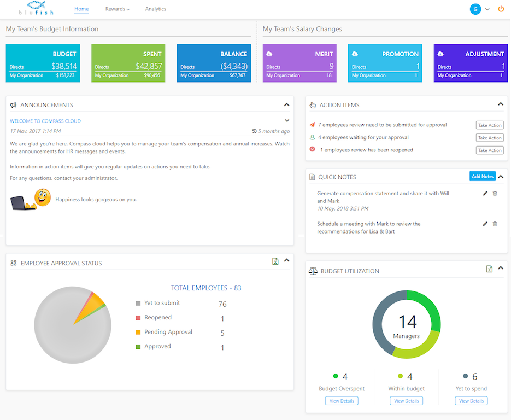Click the green person approval icon
Viewport: 511px width, 420px height.
[x=312, y=137]
